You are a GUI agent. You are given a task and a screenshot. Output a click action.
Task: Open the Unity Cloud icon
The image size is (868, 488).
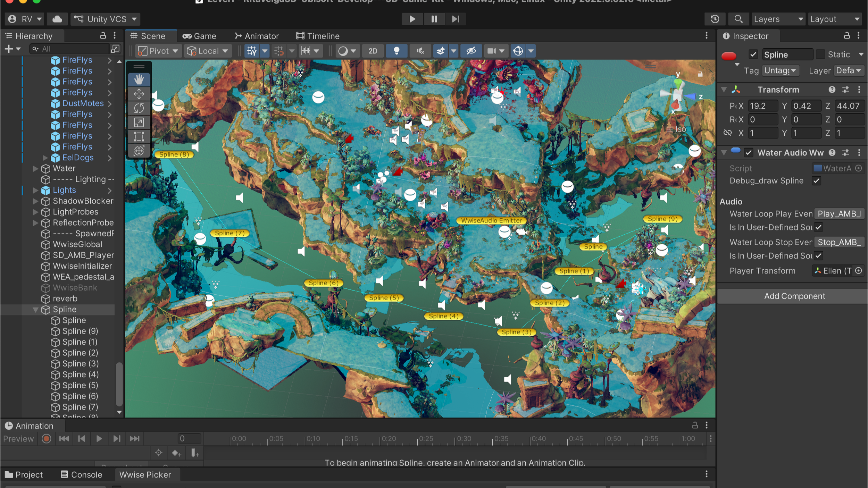[x=57, y=19]
